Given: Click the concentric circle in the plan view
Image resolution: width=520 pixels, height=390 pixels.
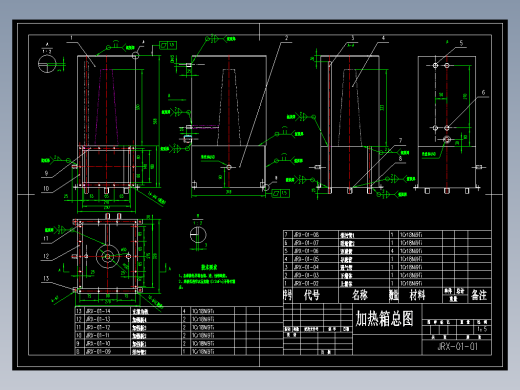Looking at the screenshot, I should [x=108, y=256].
